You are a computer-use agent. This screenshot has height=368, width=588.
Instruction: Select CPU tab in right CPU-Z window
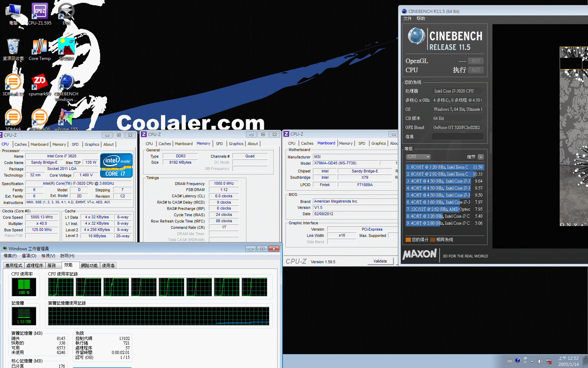292,143
